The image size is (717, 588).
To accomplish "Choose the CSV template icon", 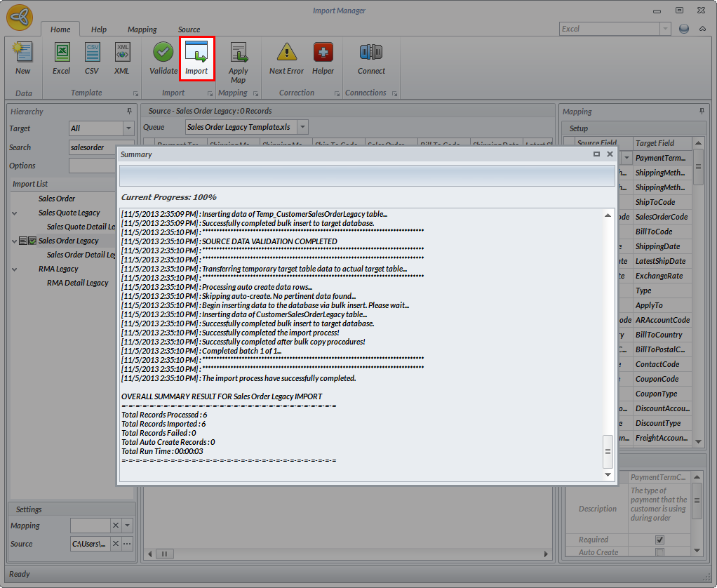I will [92, 58].
